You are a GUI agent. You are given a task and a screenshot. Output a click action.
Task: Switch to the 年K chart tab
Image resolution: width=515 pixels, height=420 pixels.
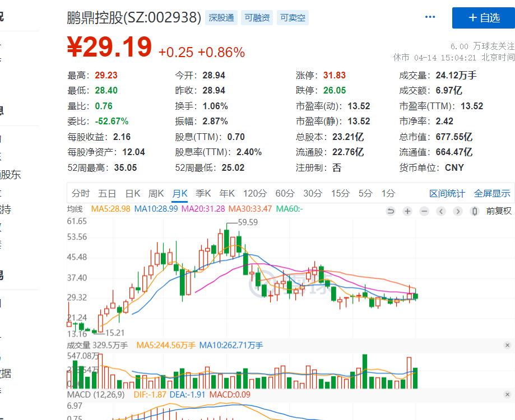click(227, 193)
